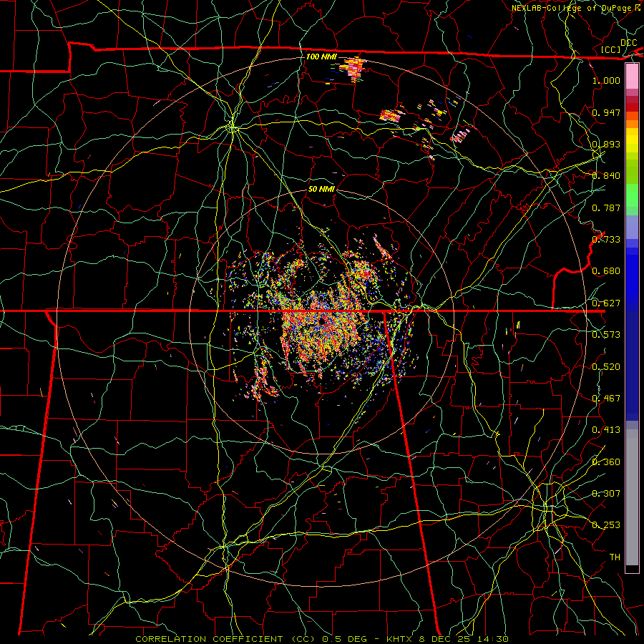Viewport: 644px width, 644px height.
Task: Click the 100 NMI range ring label
Action: pos(321,57)
